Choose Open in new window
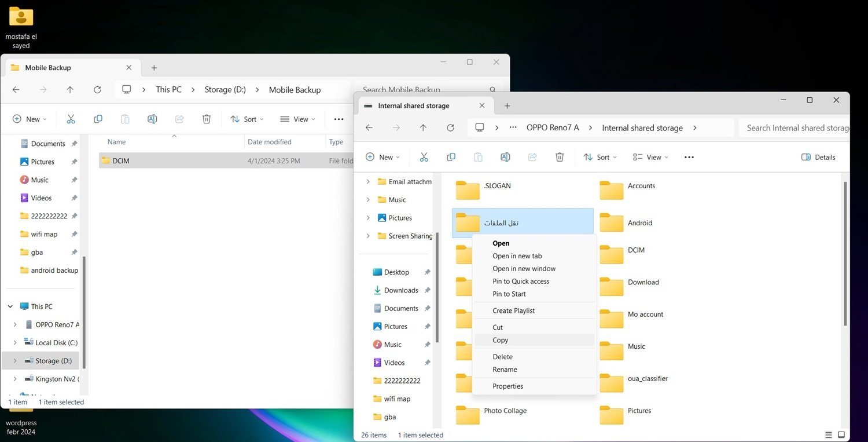The image size is (868, 442). coord(534,269)
